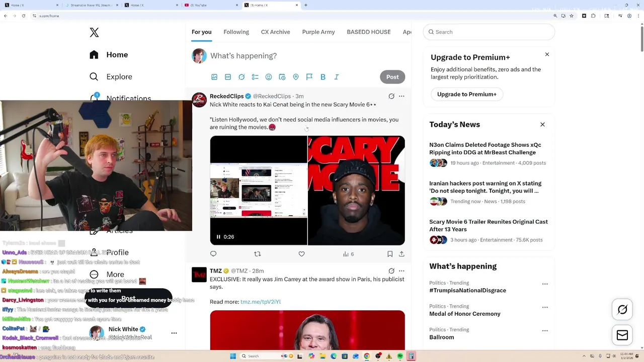Screen dimensions: 644x362
Task: Click the Upgrade to Premium+ button
Action: tap(467, 95)
